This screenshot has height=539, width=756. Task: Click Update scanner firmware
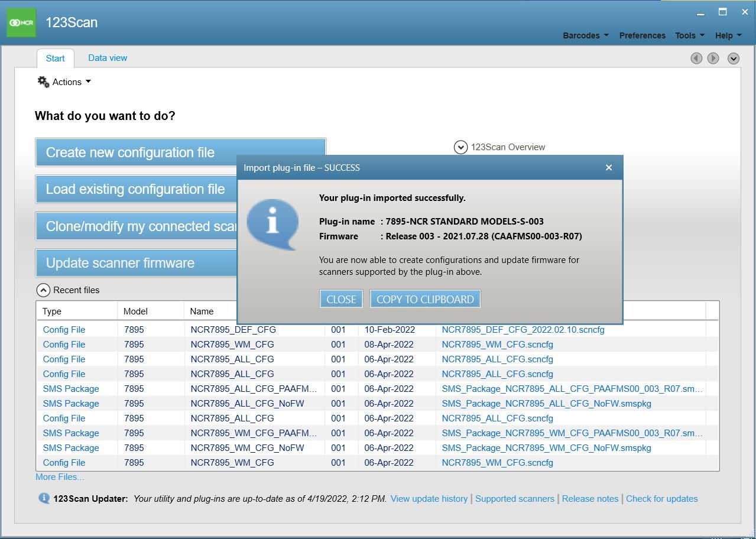(x=137, y=263)
